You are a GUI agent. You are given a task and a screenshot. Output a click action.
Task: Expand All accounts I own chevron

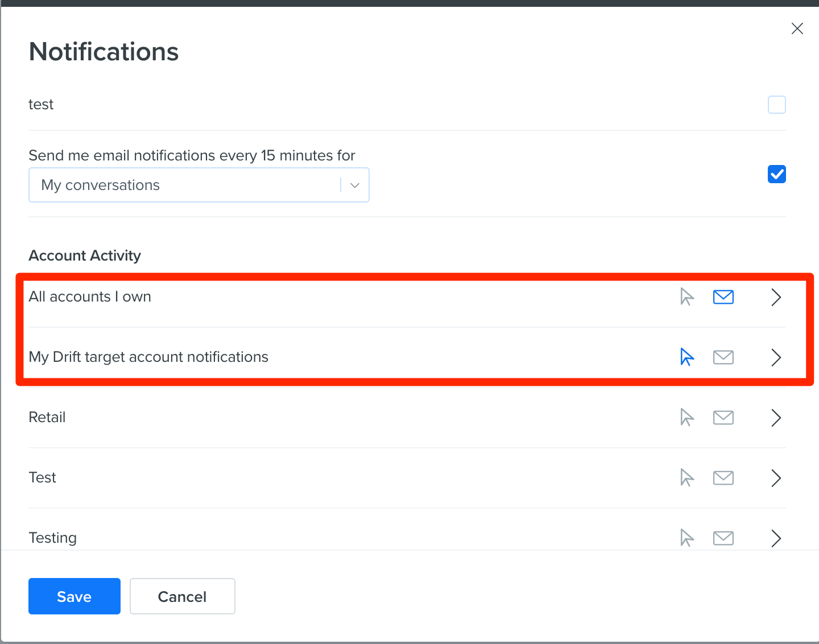(x=776, y=297)
